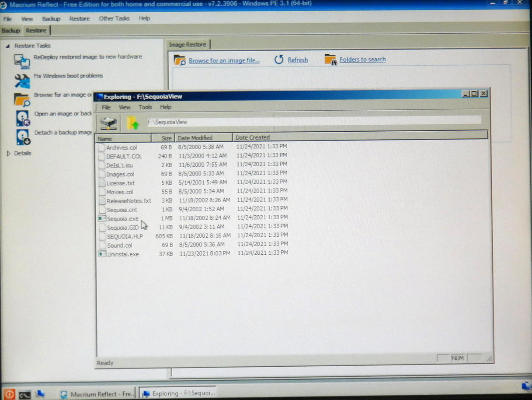Image resolution: width=532 pixels, height=400 pixels.
Task: Select the Sound.col file
Action: click(x=120, y=246)
